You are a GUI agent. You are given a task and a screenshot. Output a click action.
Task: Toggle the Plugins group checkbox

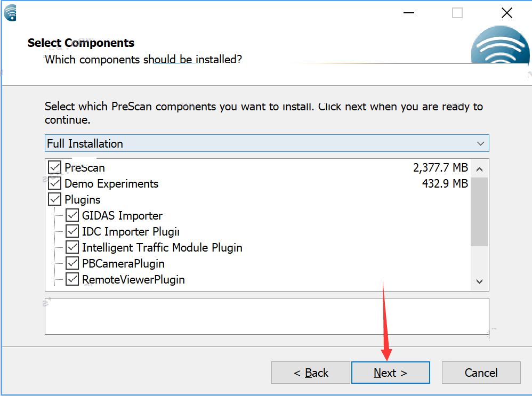[x=55, y=199]
